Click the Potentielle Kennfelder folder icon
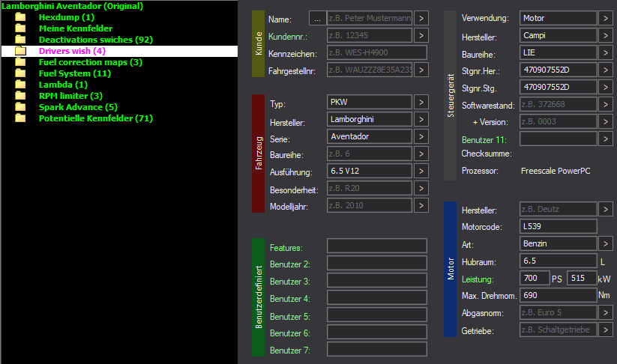The width and height of the screenshot is (617, 364). (x=20, y=118)
